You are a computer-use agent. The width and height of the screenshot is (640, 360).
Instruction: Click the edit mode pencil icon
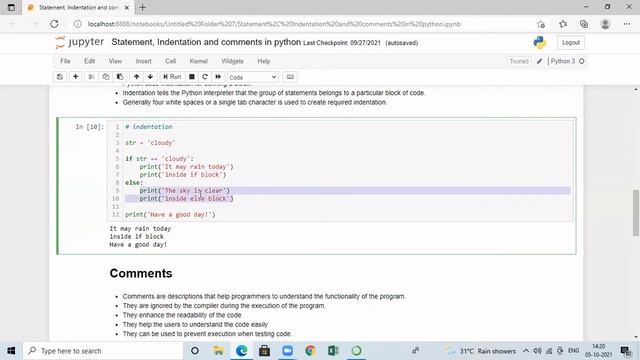click(x=539, y=61)
